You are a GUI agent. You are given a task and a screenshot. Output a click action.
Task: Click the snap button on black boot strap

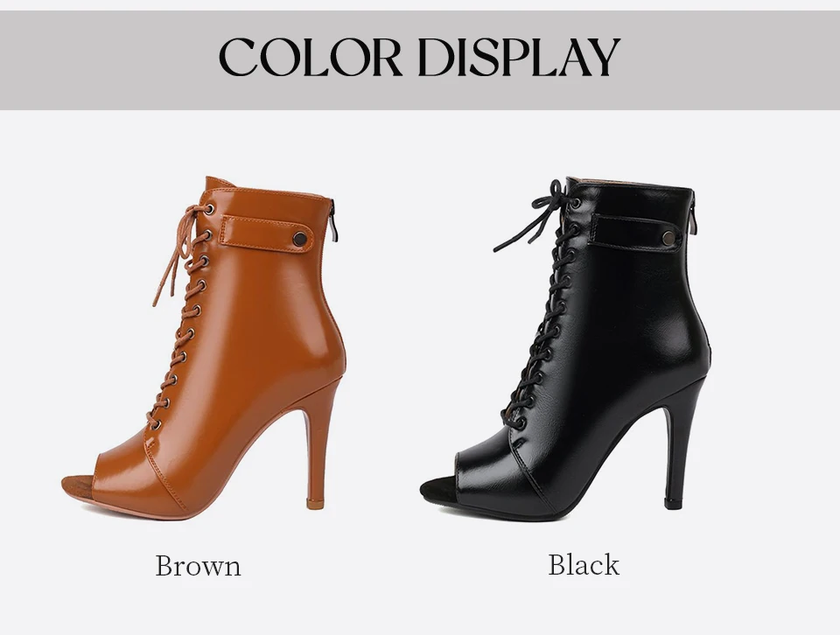tap(668, 238)
